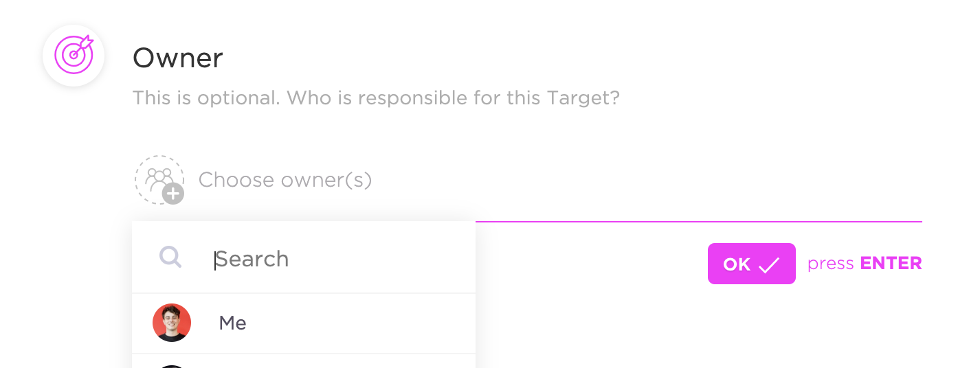Click the "This is optional" description text

tap(376, 97)
